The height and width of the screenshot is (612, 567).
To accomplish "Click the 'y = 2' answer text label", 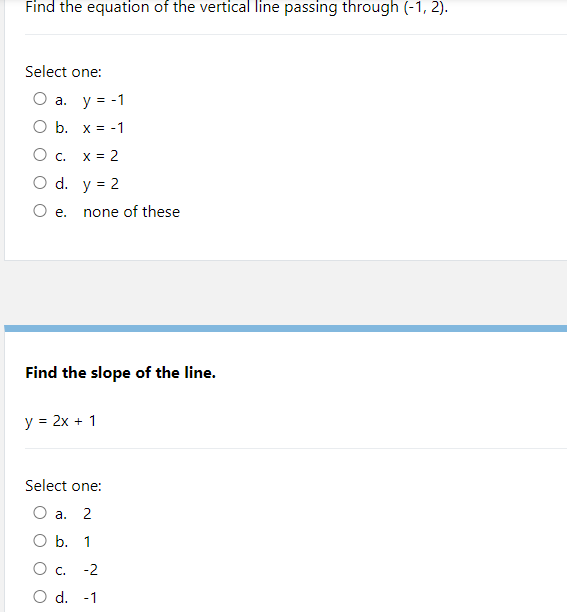I will pyautogui.click(x=101, y=184).
